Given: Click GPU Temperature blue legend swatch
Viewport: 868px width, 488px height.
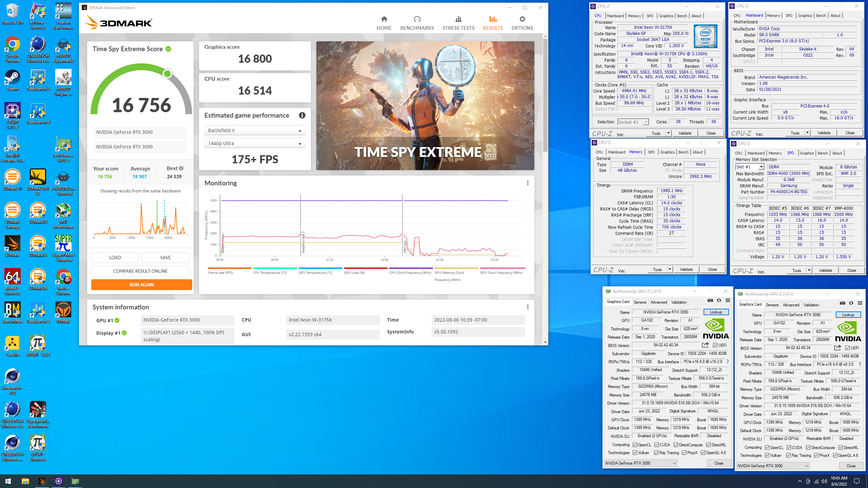Looking at the screenshot, I should tap(320, 268).
